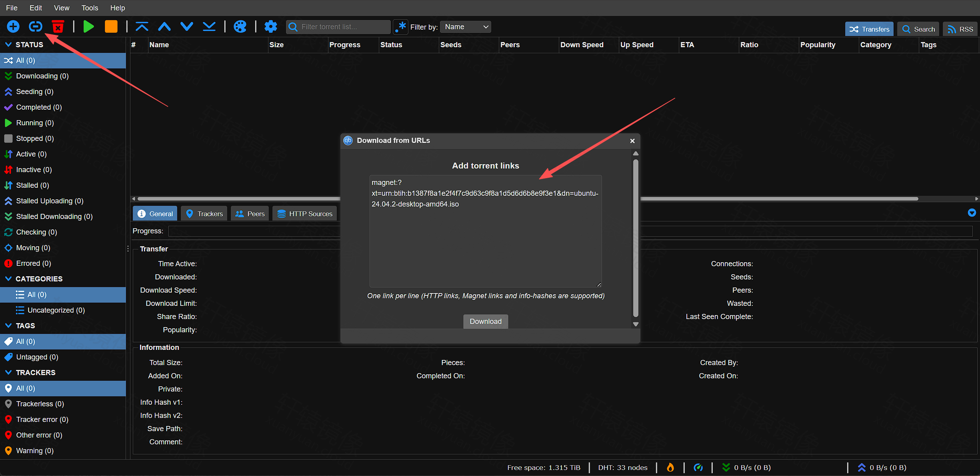Close the Download from URLs dialog
The image size is (980, 476).
[x=632, y=141]
